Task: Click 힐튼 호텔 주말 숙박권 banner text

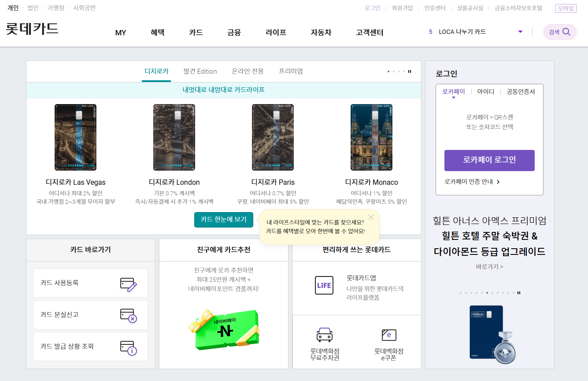Action: pyautogui.click(x=489, y=236)
